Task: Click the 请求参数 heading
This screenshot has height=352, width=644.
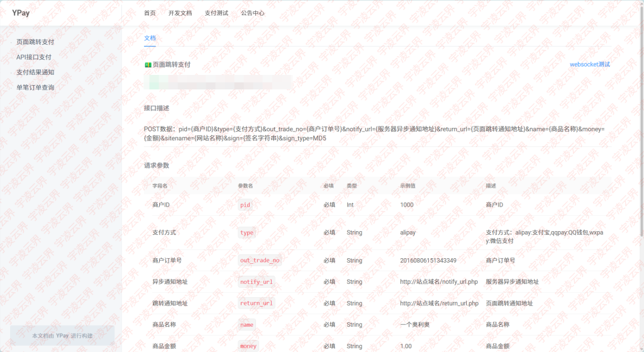Action: point(157,166)
